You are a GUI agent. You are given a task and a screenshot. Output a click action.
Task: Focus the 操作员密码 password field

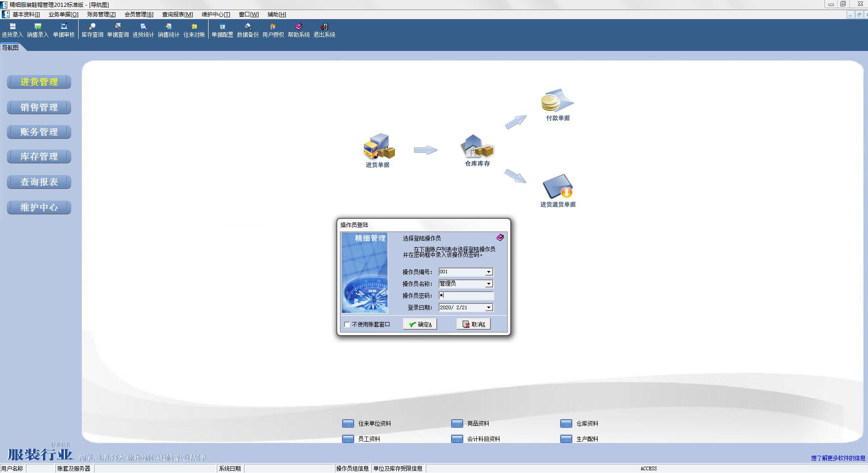466,296
